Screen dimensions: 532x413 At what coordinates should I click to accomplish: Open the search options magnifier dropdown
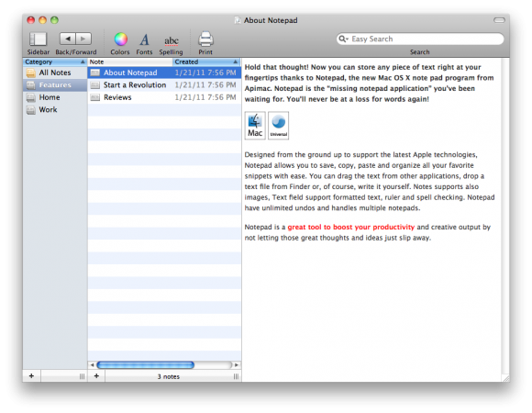(x=343, y=39)
